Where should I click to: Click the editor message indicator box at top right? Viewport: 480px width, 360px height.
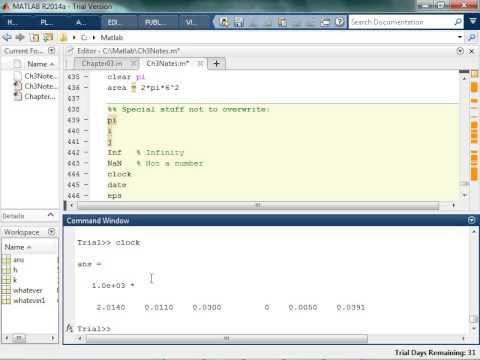[474, 74]
